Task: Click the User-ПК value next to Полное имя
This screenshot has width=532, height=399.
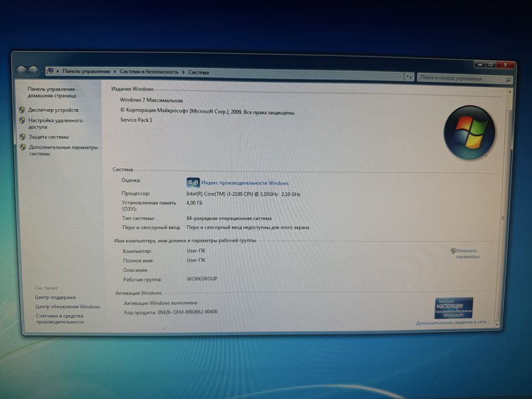Action: [196, 260]
